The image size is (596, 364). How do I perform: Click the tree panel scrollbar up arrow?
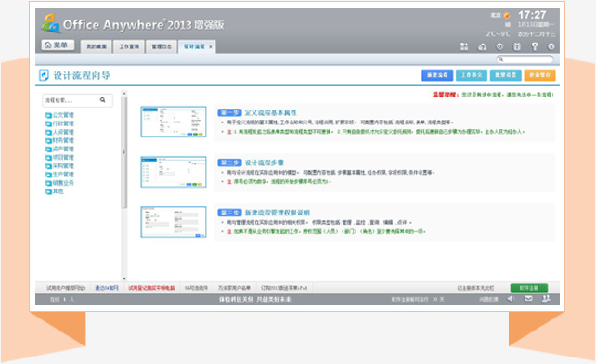click(x=124, y=93)
